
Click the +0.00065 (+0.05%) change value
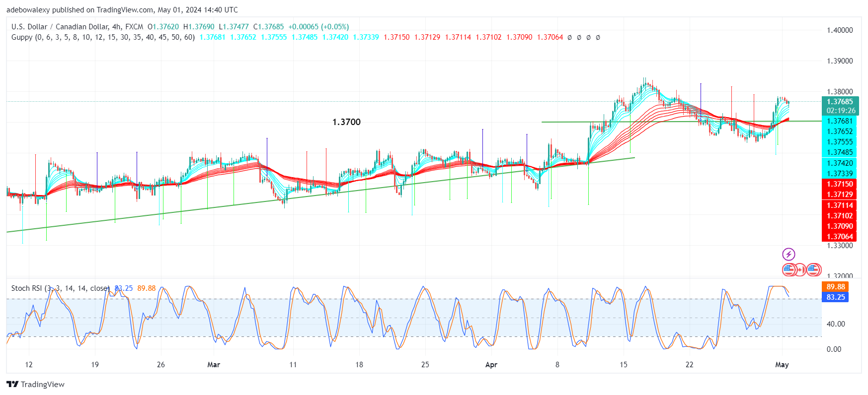click(x=318, y=27)
